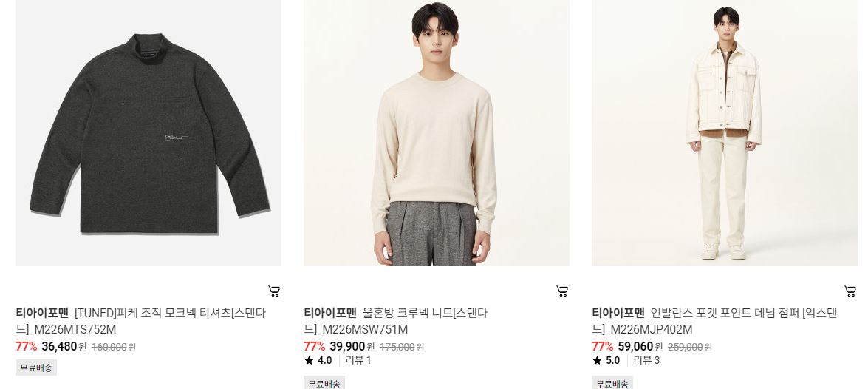Add the mock neck t-shirt to cart

[274, 291]
